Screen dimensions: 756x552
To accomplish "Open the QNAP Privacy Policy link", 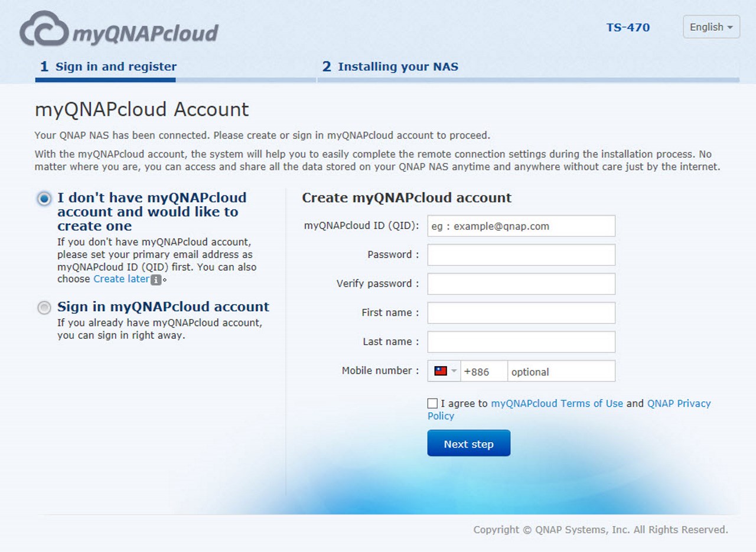I will pos(679,403).
